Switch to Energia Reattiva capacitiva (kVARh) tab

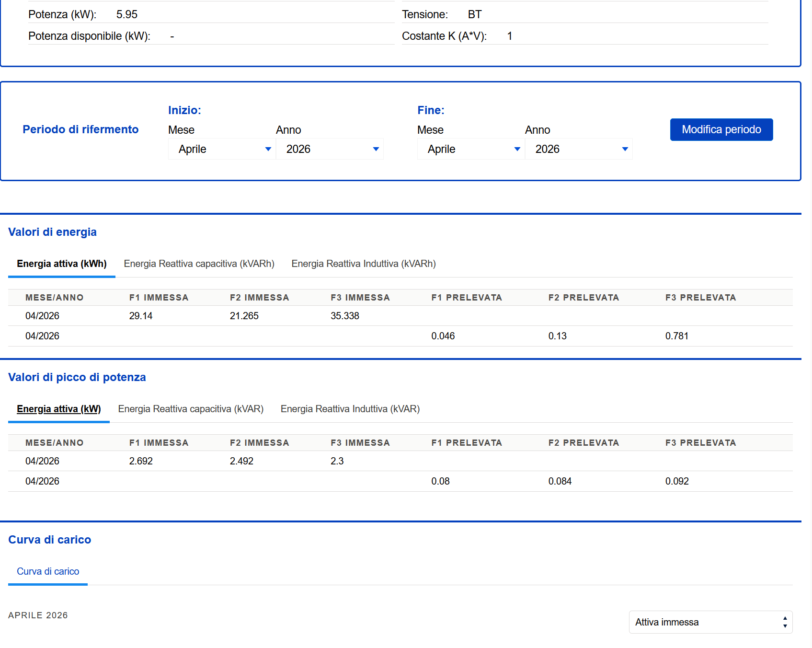tap(199, 264)
